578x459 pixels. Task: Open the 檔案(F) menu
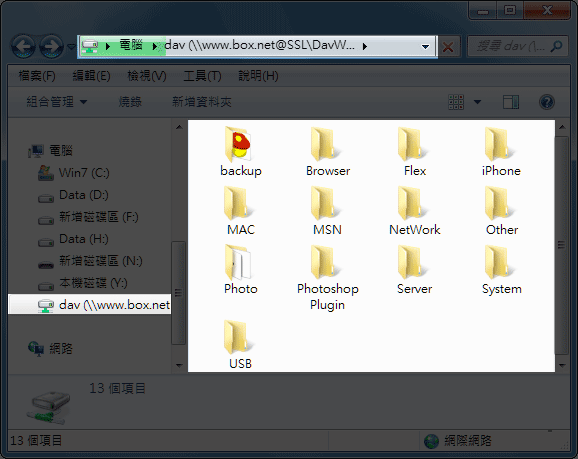coord(37,76)
